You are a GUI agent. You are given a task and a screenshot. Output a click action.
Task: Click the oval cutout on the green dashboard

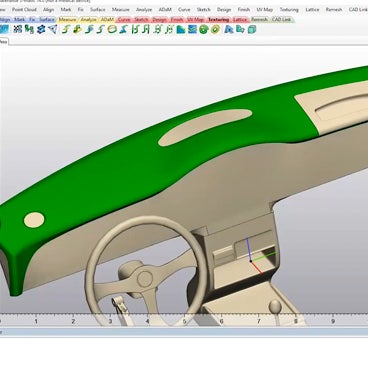tap(205, 127)
